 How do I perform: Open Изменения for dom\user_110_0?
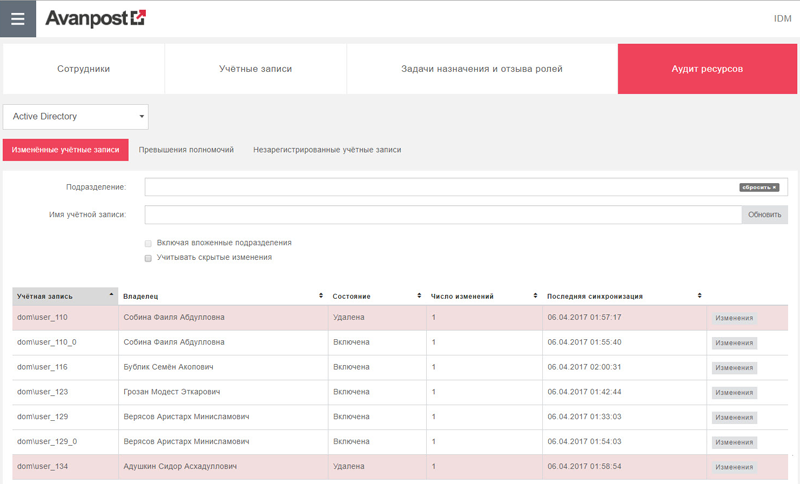734,343
